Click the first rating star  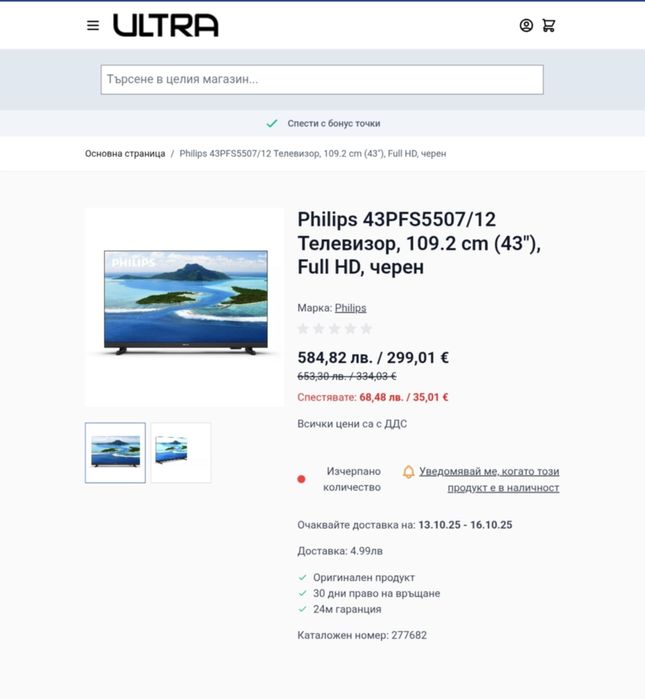point(303,329)
